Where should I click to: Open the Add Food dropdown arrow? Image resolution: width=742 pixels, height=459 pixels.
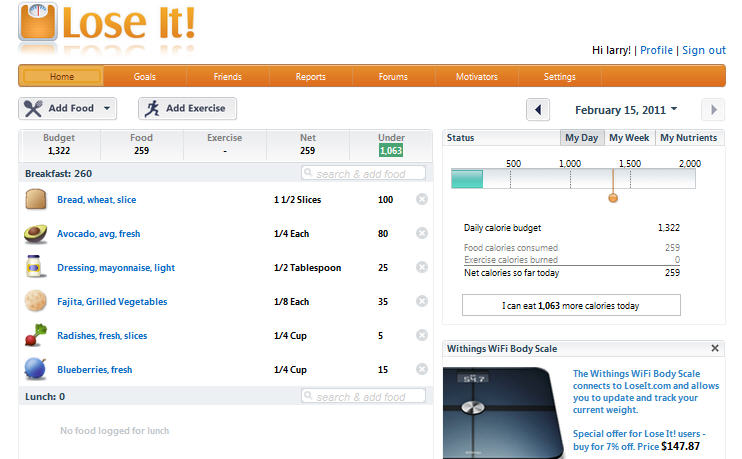point(107,108)
